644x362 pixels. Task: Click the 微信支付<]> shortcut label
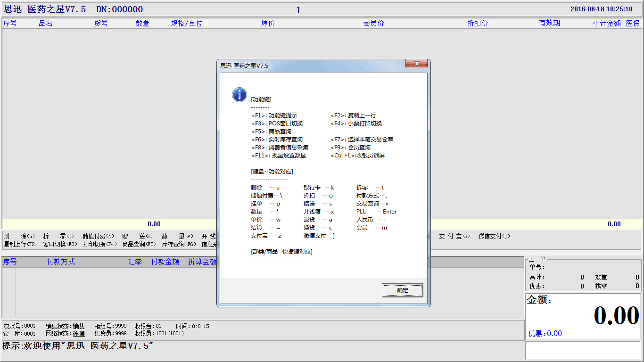pyautogui.click(x=495, y=236)
